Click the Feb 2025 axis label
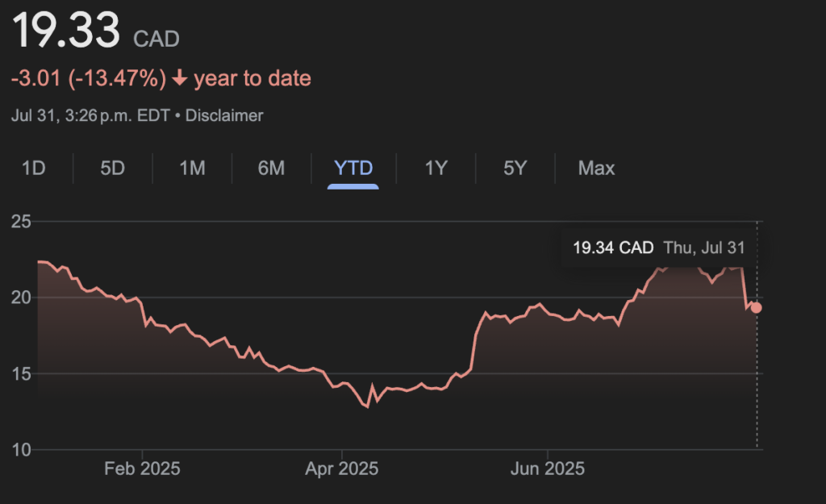The height and width of the screenshot is (504, 826). [x=143, y=469]
